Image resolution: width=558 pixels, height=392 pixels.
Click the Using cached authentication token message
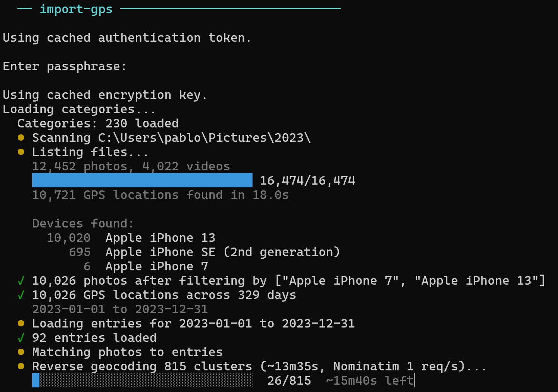(127, 37)
